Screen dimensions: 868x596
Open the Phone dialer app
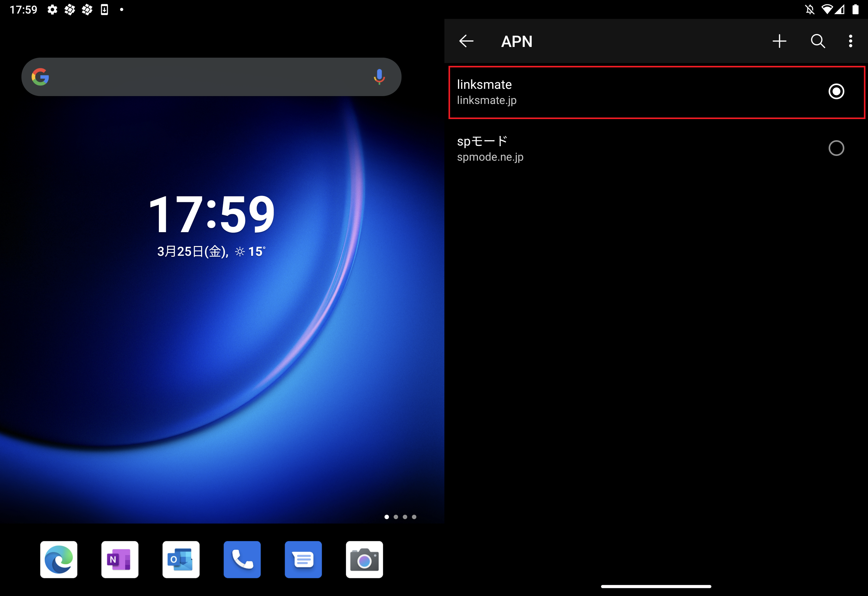point(242,559)
